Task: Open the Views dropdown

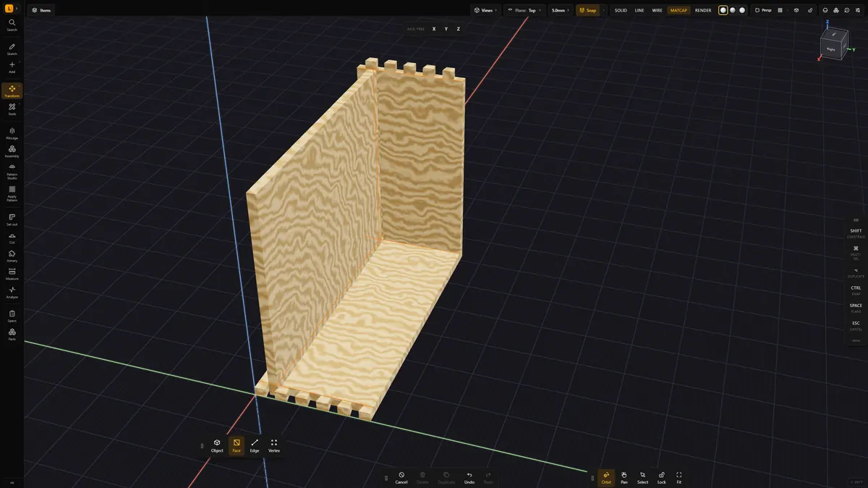Action: (x=485, y=10)
